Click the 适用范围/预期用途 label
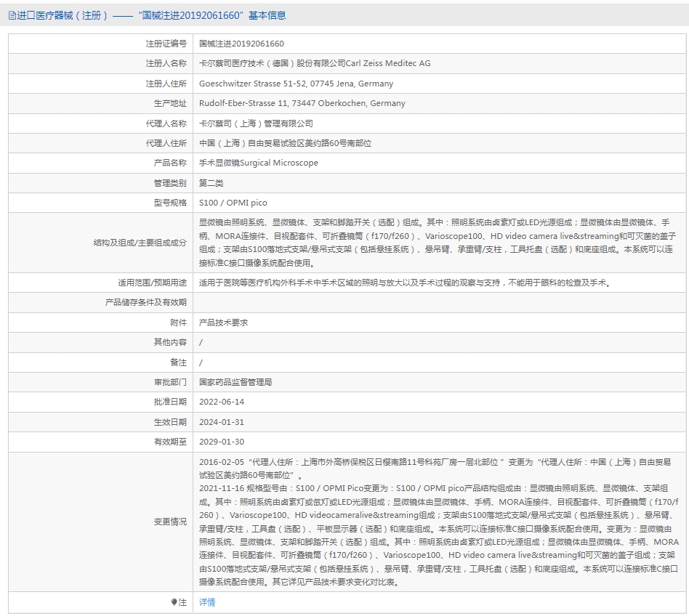689x616 pixels. [152, 283]
